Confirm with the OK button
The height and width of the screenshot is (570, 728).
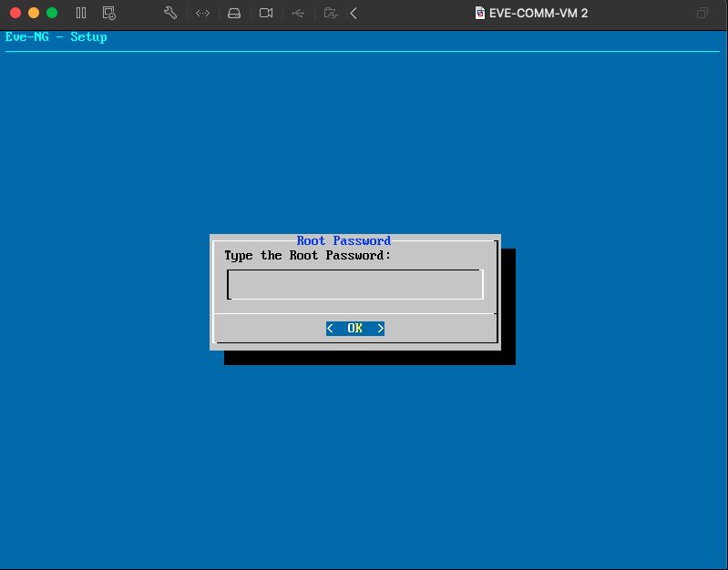(x=355, y=328)
